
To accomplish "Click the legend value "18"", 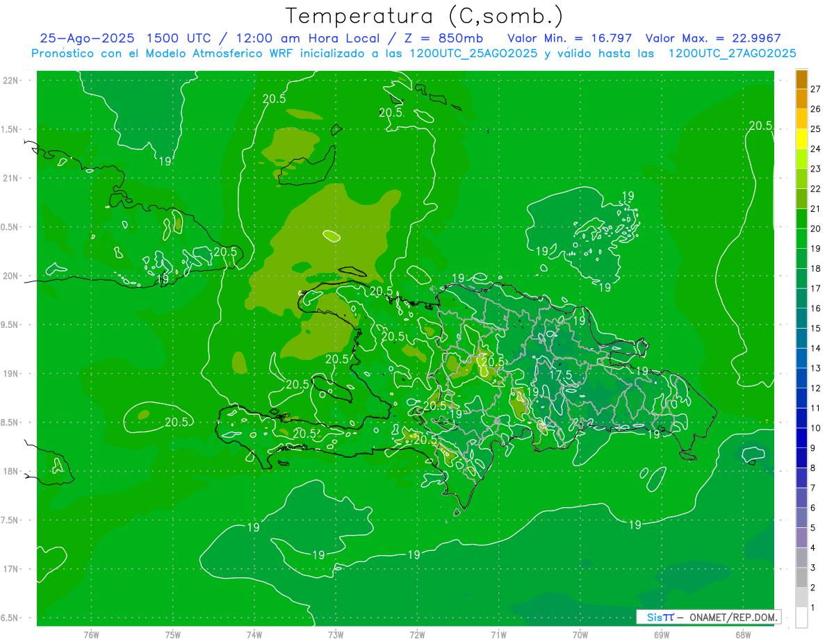I will (815, 268).
